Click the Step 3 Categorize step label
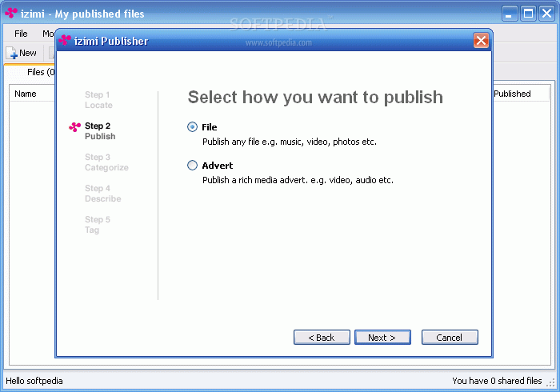 [x=106, y=162]
